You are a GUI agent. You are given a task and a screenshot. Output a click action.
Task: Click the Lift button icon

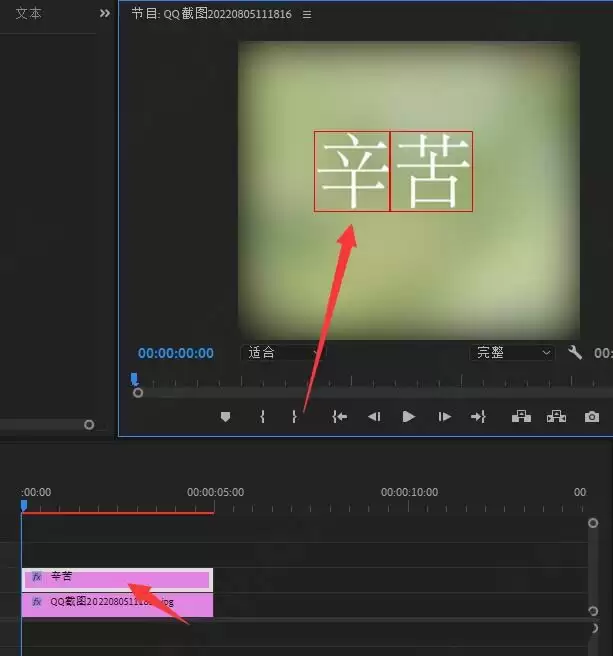pyautogui.click(x=521, y=417)
